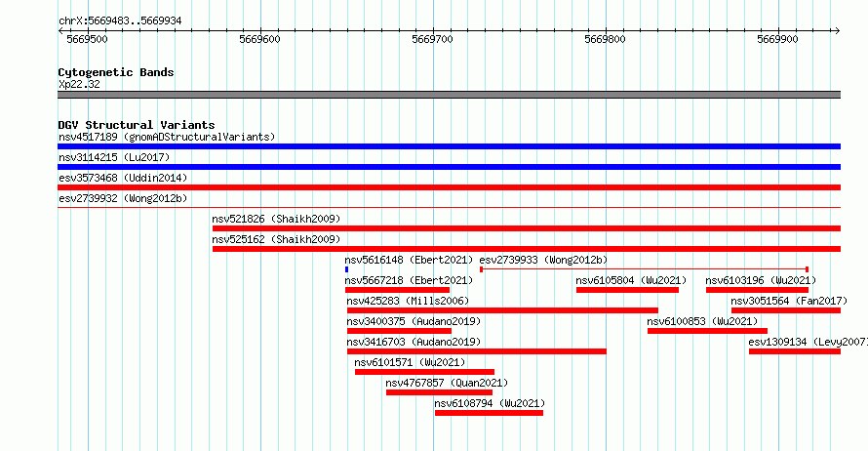
Task: Click the Cytogenetic Bands track title
Action: (x=116, y=72)
